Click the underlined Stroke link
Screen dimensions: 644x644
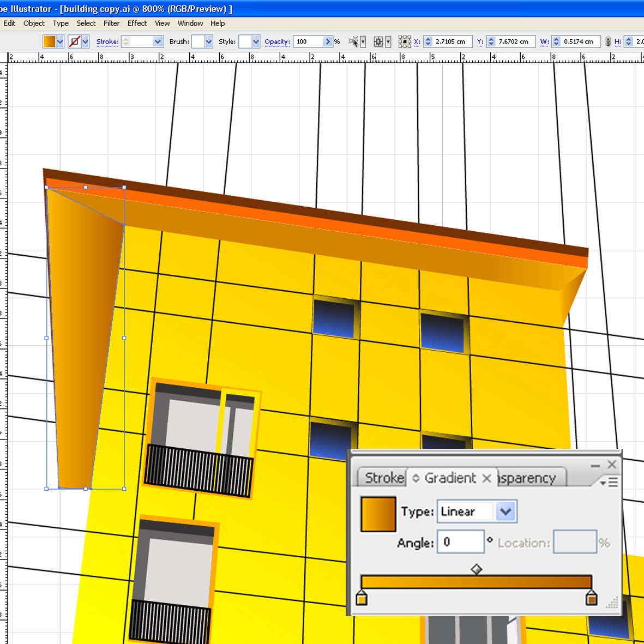(107, 41)
